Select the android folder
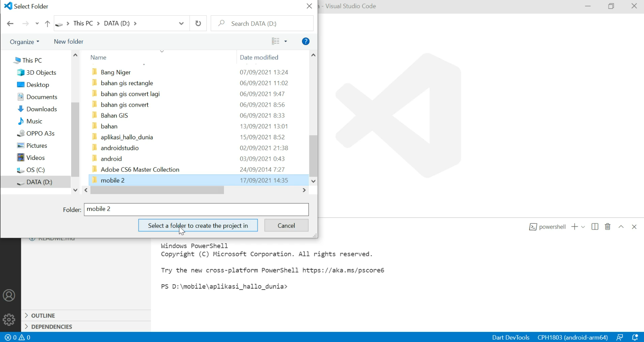The height and width of the screenshot is (342, 644). (198, 159)
